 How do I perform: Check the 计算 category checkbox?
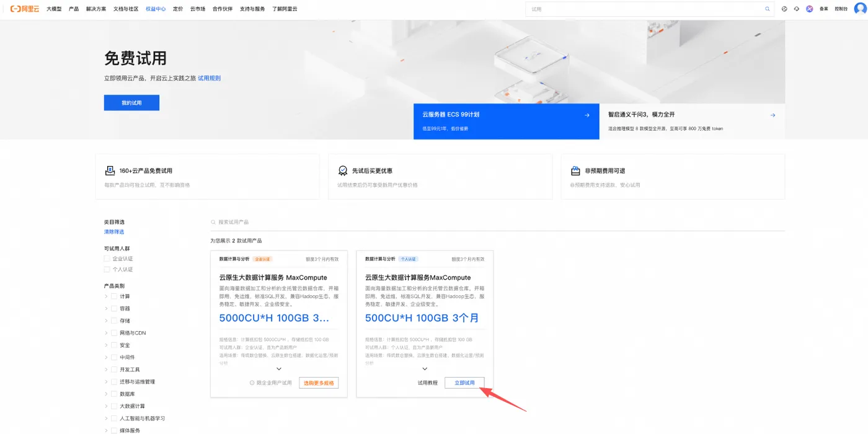click(115, 296)
